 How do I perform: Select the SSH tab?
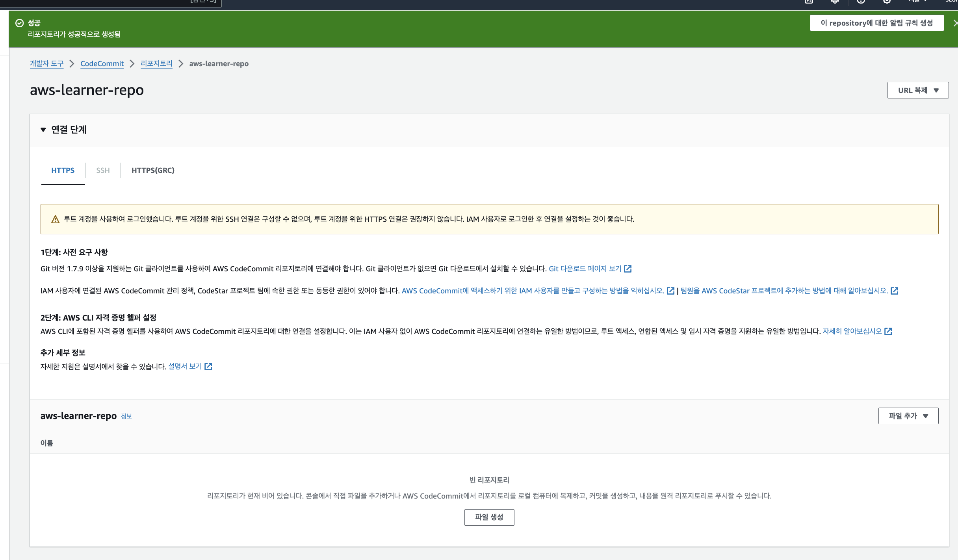103,170
